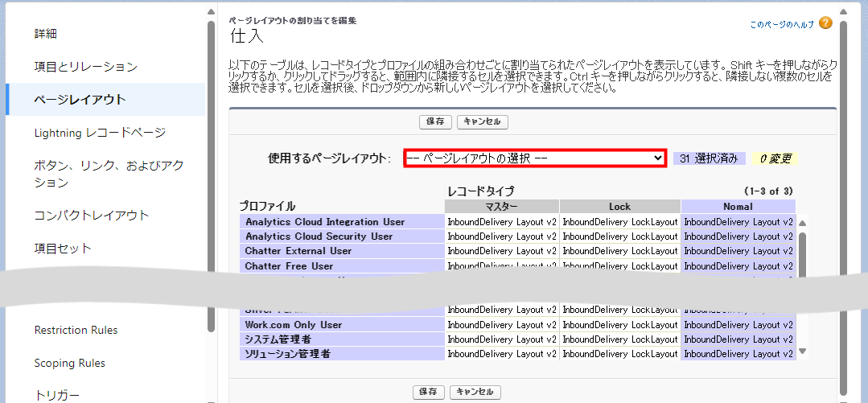868x403 pixels.
Task: Go to Lightning レコードページ section
Action: click(x=100, y=132)
